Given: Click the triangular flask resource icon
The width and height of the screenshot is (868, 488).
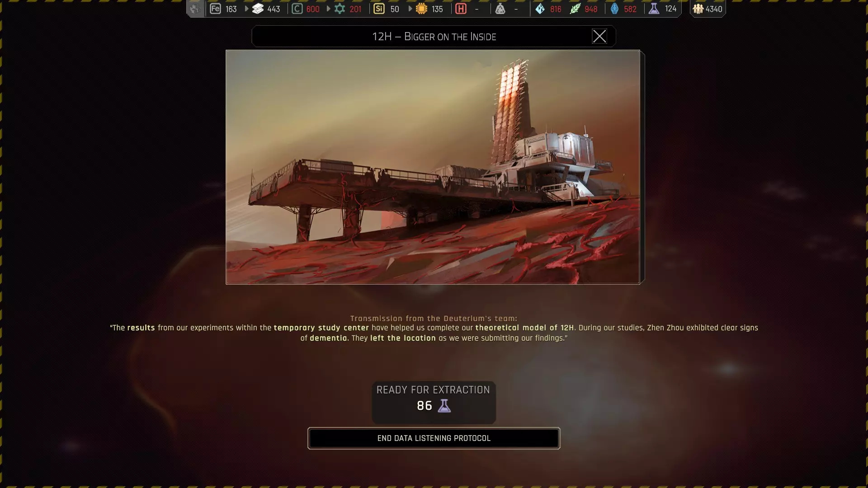Looking at the screenshot, I should tap(500, 9).
